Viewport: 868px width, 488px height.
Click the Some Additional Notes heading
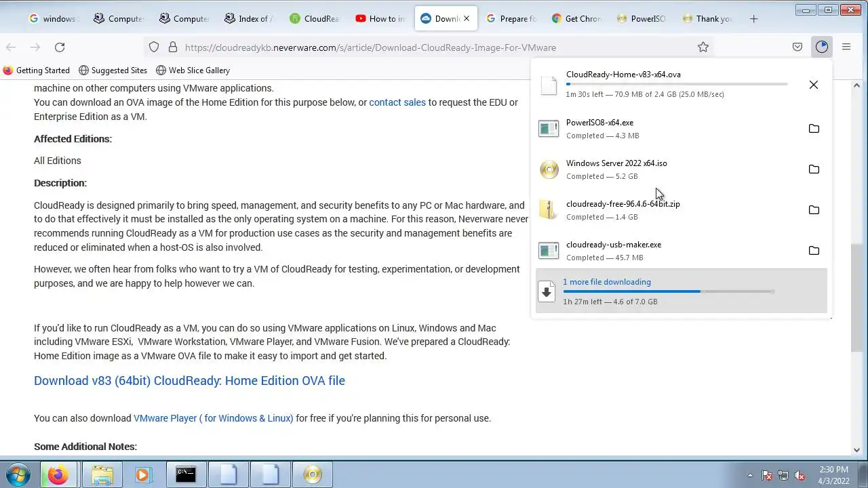pyautogui.click(x=85, y=447)
